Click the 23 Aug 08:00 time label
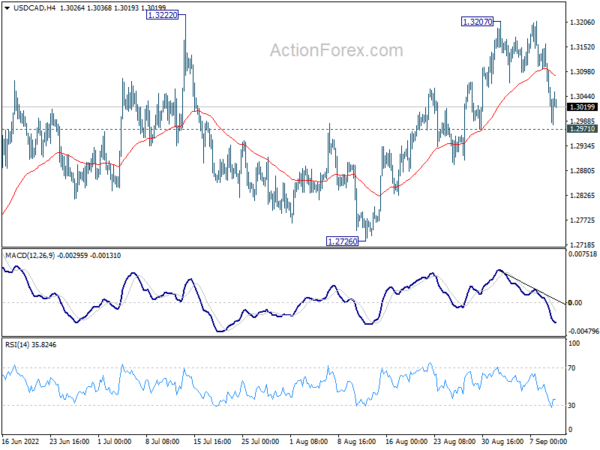The height and width of the screenshot is (450, 600). click(x=455, y=442)
